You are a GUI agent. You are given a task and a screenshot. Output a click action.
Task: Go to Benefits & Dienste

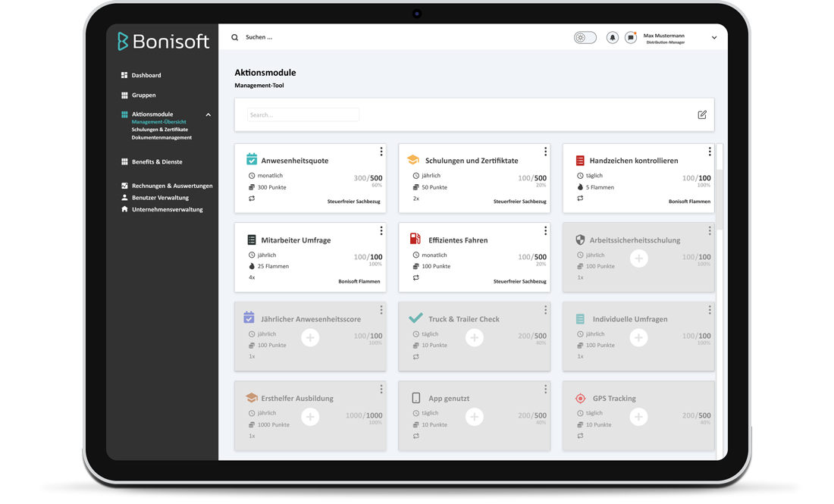(156, 162)
